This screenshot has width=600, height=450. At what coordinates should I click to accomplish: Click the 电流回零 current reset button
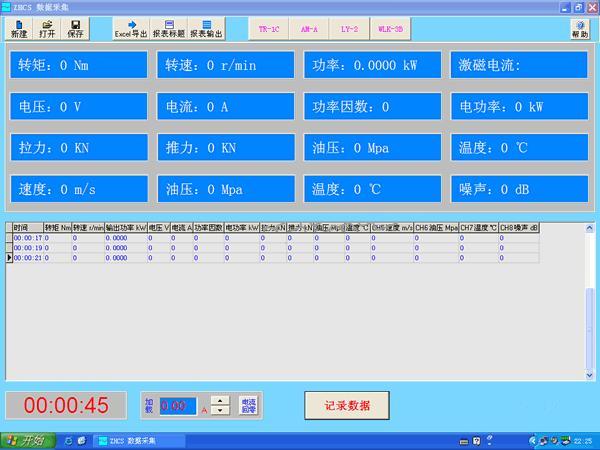click(x=248, y=405)
